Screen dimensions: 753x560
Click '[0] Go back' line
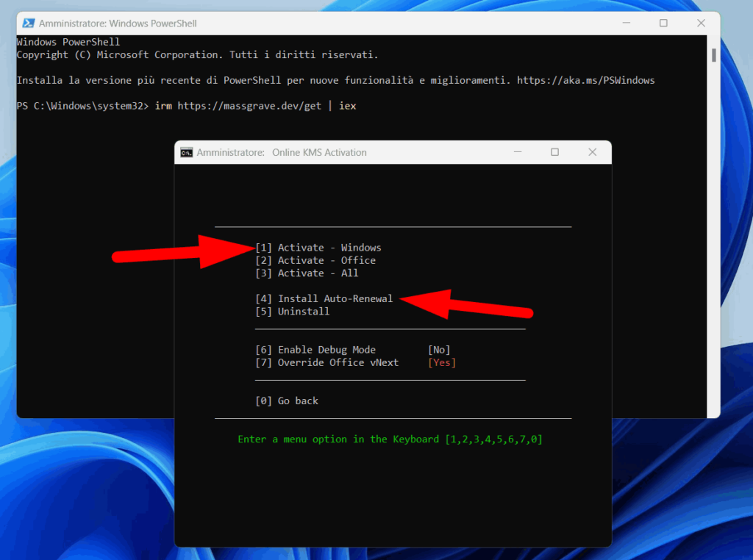click(287, 401)
